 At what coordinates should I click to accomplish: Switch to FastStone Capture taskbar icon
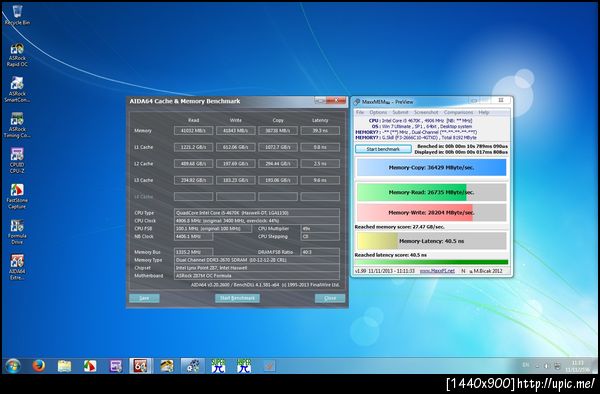click(x=90, y=366)
